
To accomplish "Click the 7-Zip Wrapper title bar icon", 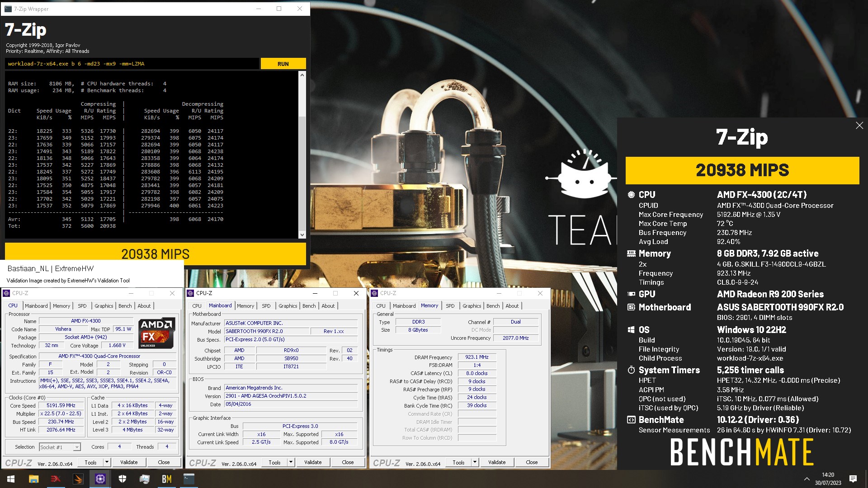I will pyautogui.click(x=8, y=9).
